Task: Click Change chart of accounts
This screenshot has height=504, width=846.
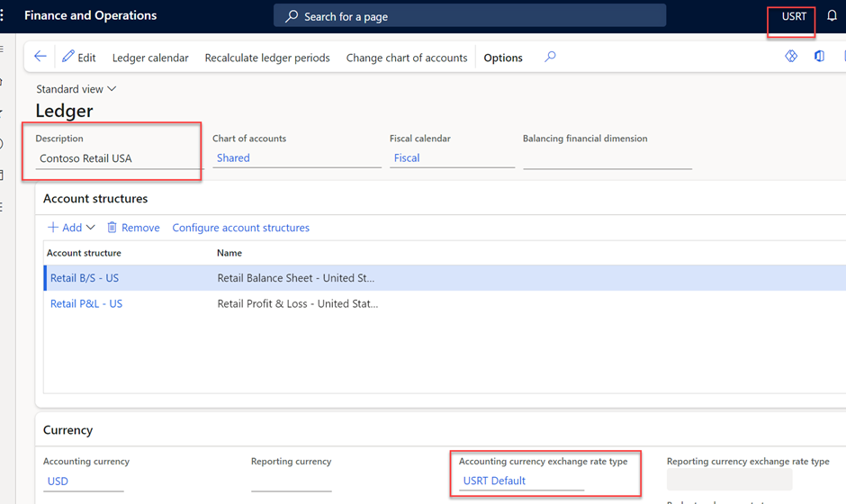Action: click(x=407, y=58)
